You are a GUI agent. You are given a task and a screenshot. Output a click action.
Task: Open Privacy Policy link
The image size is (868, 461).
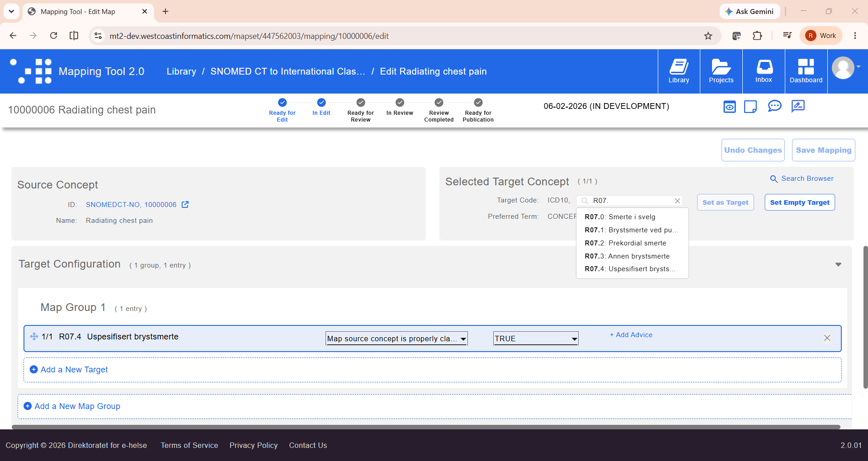click(254, 445)
